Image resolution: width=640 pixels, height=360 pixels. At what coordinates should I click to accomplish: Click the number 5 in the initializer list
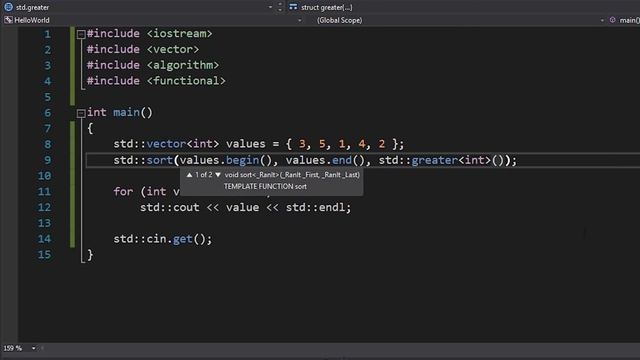point(322,144)
